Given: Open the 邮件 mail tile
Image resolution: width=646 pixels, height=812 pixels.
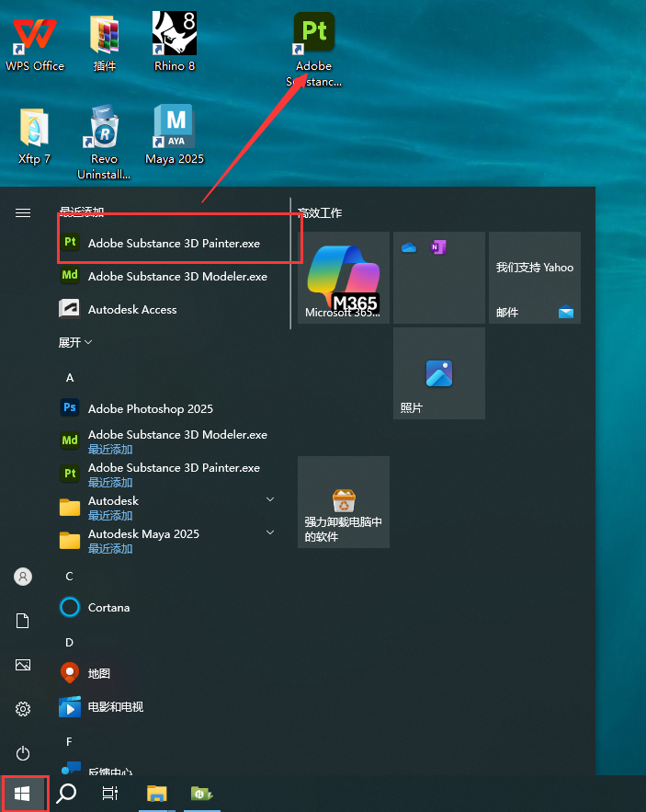Looking at the screenshot, I should [x=535, y=278].
